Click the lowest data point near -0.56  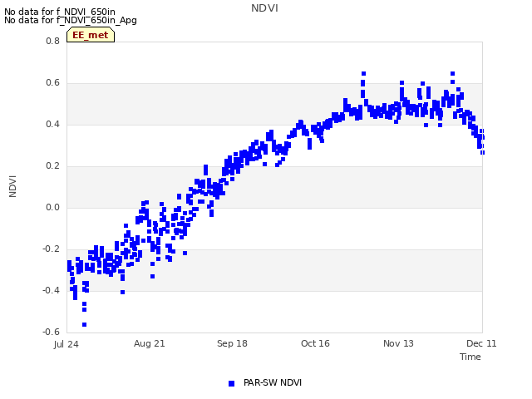coord(85,325)
